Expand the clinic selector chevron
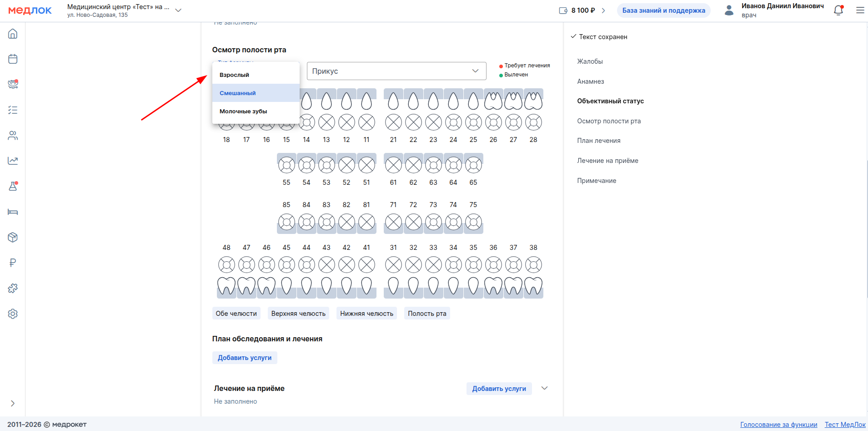Image resolution: width=868 pixels, height=431 pixels. [178, 10]
